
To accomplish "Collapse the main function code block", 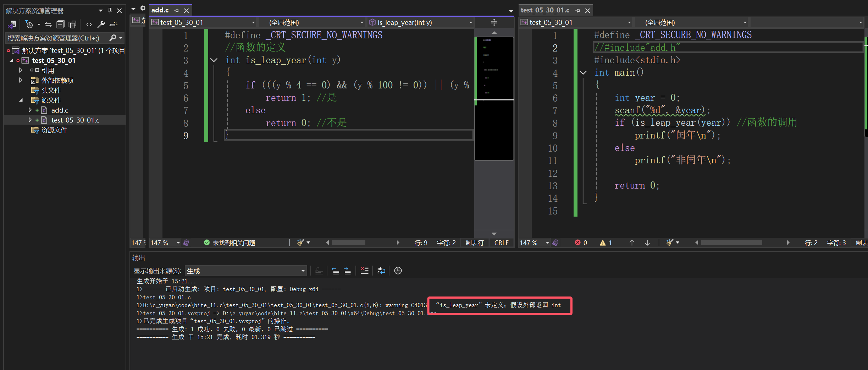I will 583,72.
